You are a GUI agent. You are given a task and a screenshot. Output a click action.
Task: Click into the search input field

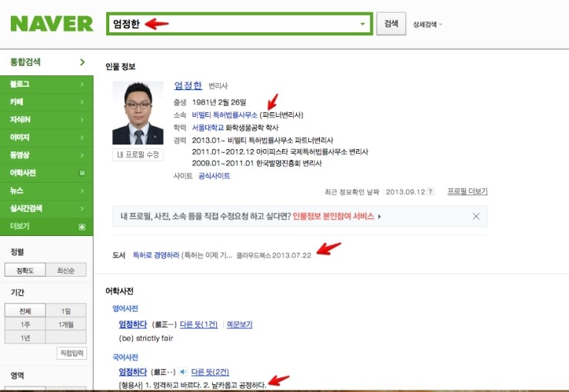tap(231, 24)
